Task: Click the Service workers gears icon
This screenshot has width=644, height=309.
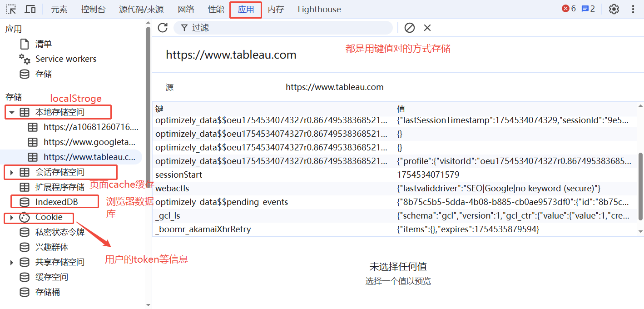Action: pos(25,59)
